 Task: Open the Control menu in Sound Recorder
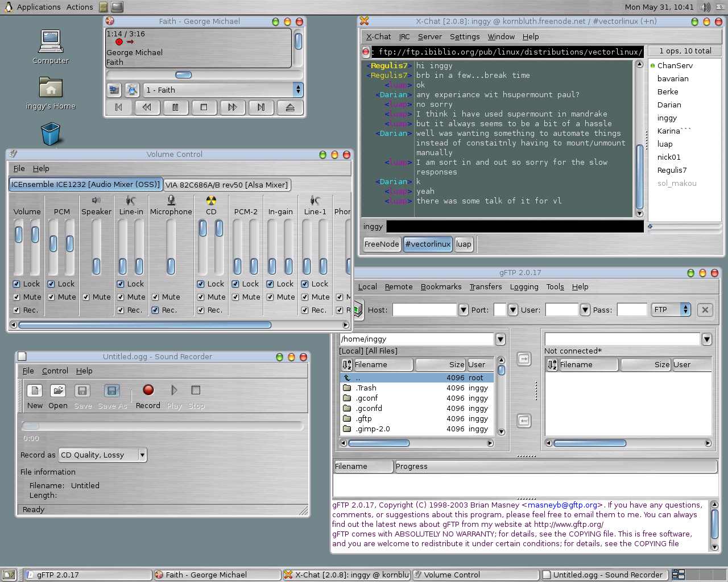pos(55,371)
